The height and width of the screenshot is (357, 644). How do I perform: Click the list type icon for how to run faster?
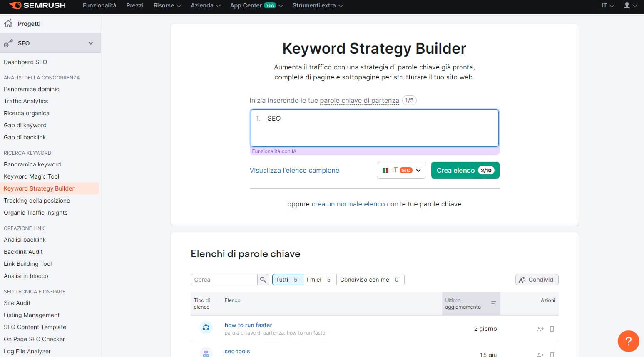coord(206,327)
